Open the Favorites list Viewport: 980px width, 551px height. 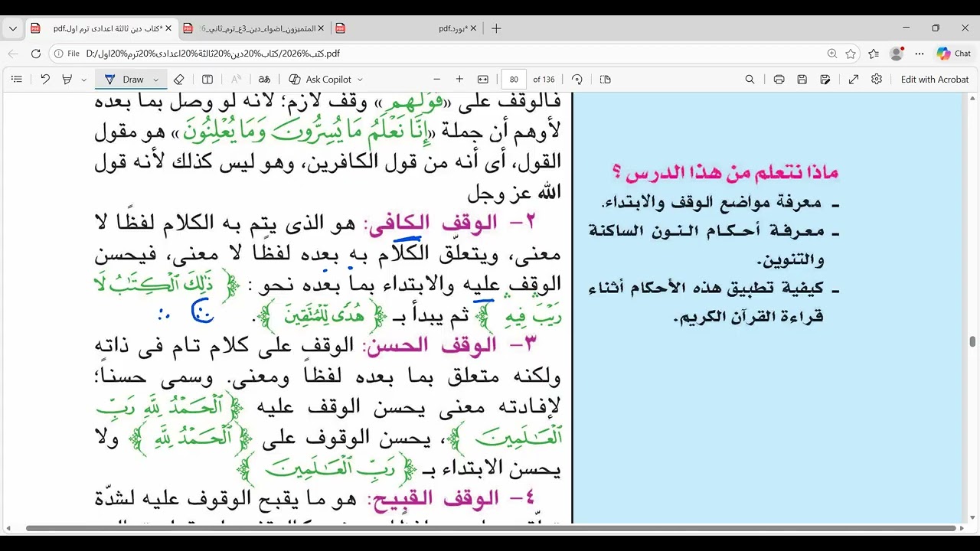coord(874,54)
